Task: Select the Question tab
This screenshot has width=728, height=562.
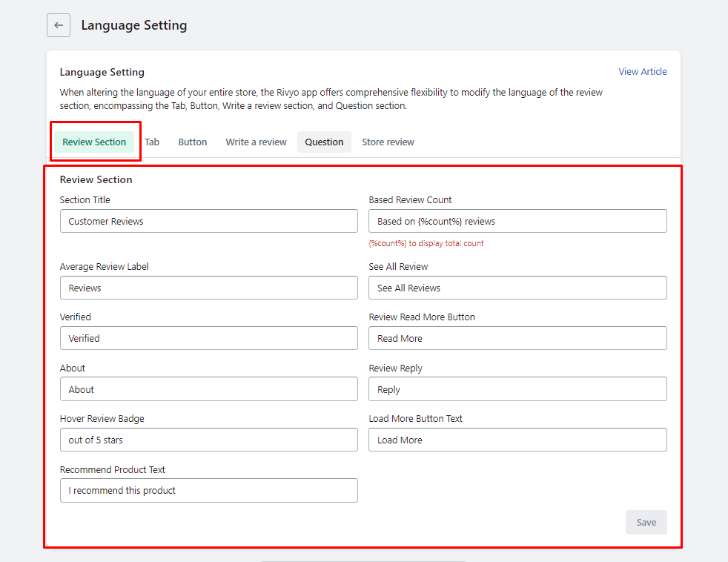Action: point(324,142)
